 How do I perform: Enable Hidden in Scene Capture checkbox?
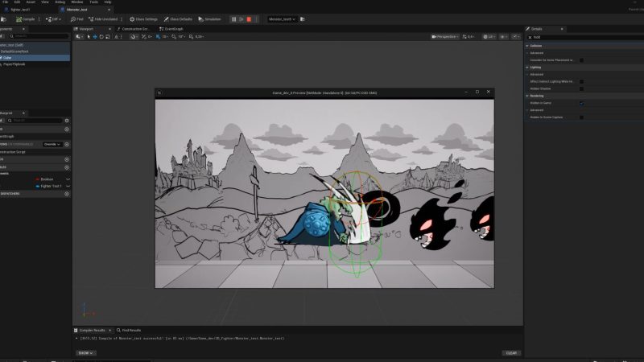pyautogui.click(x=581, y=117)
